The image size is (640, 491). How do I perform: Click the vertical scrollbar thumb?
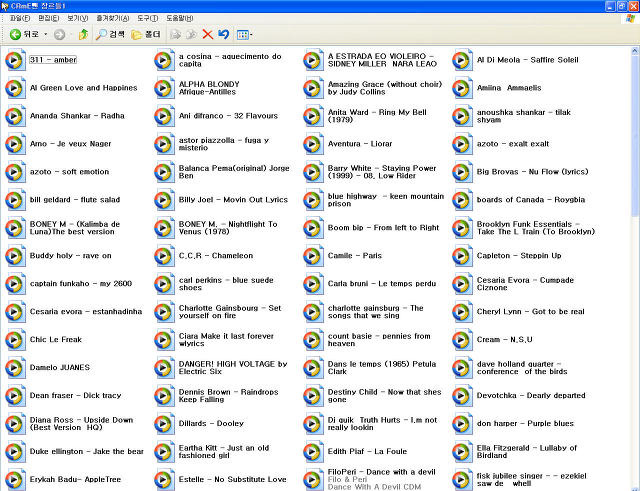pyautogui.click(x=635, y=136)
